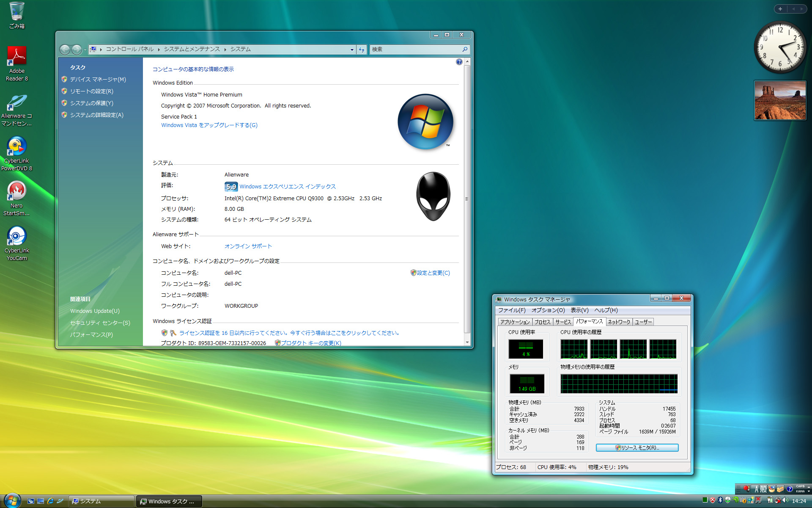Open the Windows Experience Index link
The image size is (812, 508).
point(287,187)
